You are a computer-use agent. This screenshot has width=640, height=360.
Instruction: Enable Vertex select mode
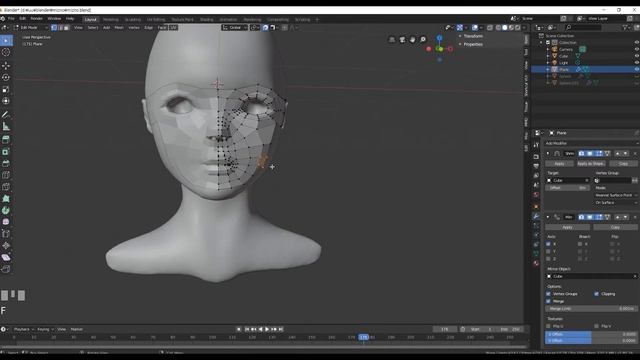[x=54, y=27]
